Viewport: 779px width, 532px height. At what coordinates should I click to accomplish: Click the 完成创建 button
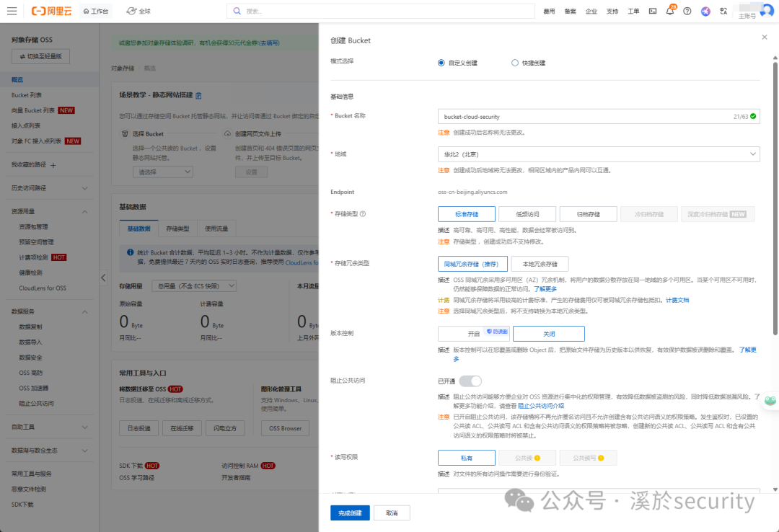tap(349, 513)
